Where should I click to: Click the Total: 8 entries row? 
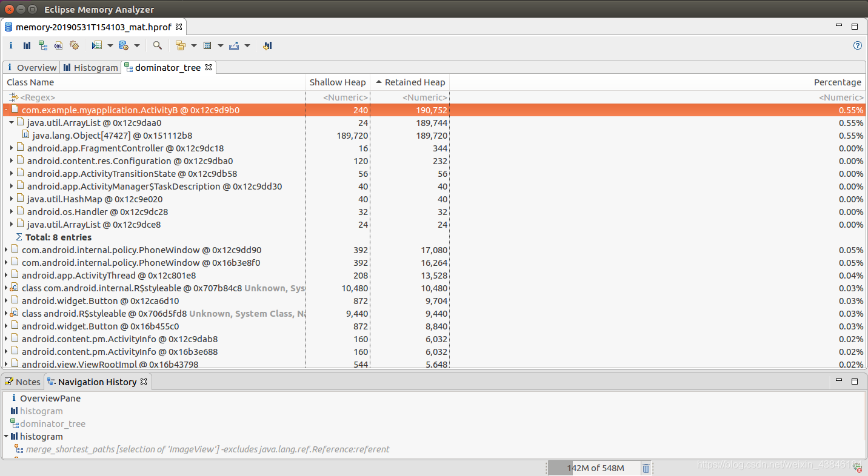pos(434,237)
